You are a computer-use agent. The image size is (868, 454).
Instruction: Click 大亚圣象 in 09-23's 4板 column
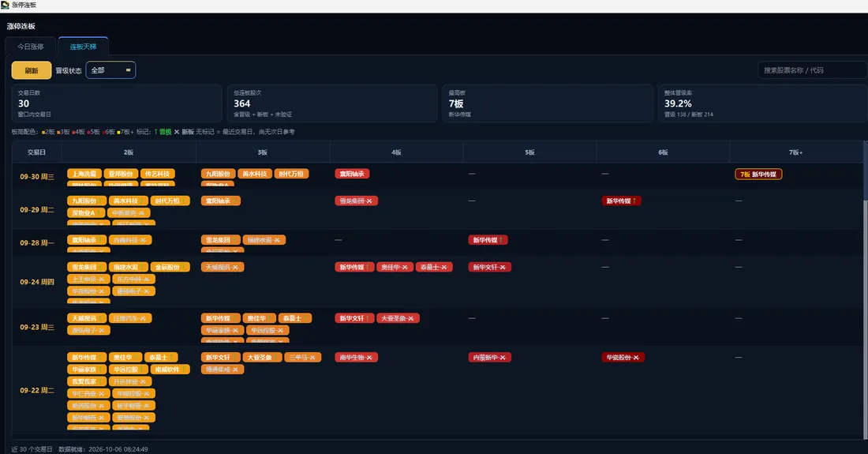398,318
